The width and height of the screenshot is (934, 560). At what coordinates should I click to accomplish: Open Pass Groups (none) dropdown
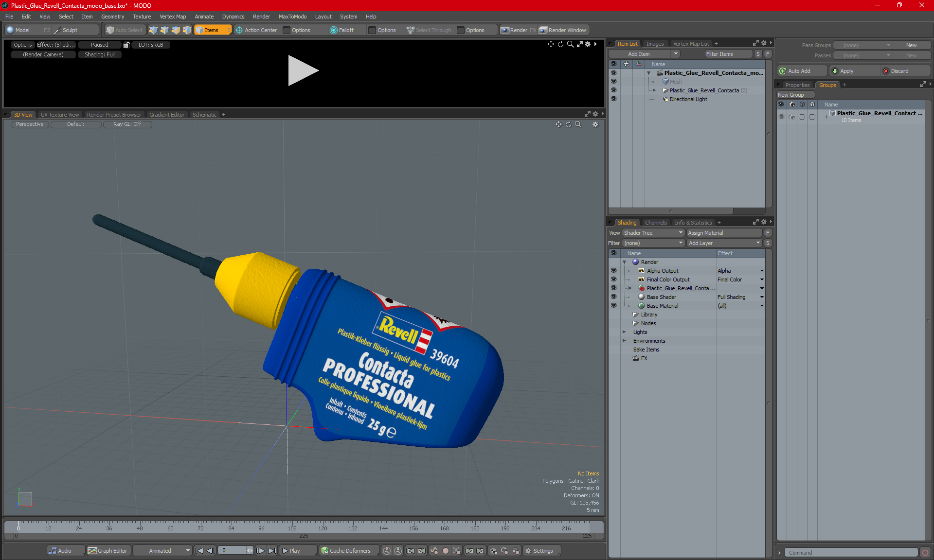pyautogui.click(x=862, y=45)
